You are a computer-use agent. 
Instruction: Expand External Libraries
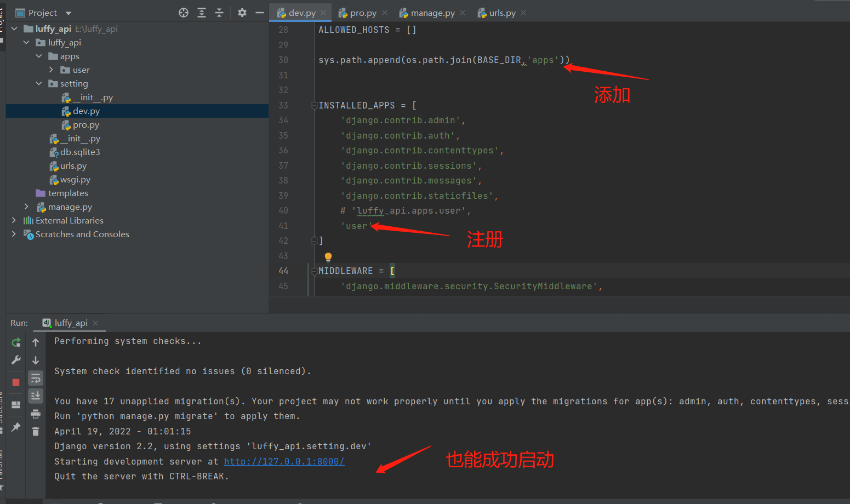pos(14,220)
